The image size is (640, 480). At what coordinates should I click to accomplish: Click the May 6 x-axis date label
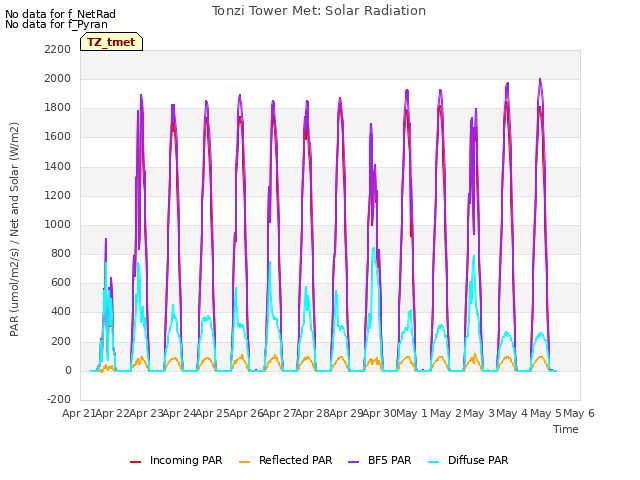tap(579, 413)
